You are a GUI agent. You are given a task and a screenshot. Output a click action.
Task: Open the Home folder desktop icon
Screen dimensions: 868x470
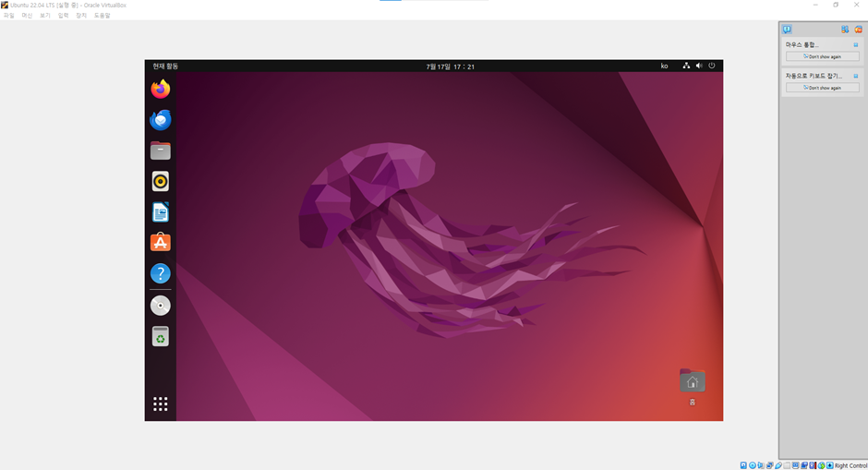coord(692,380)
